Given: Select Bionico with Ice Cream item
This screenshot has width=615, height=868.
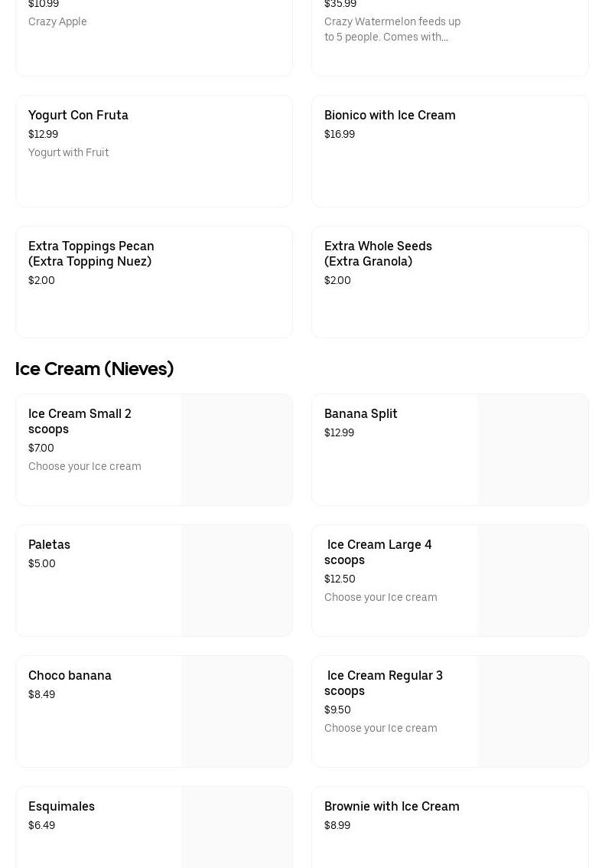Looking at the screenshot, I should click(389, 116).
